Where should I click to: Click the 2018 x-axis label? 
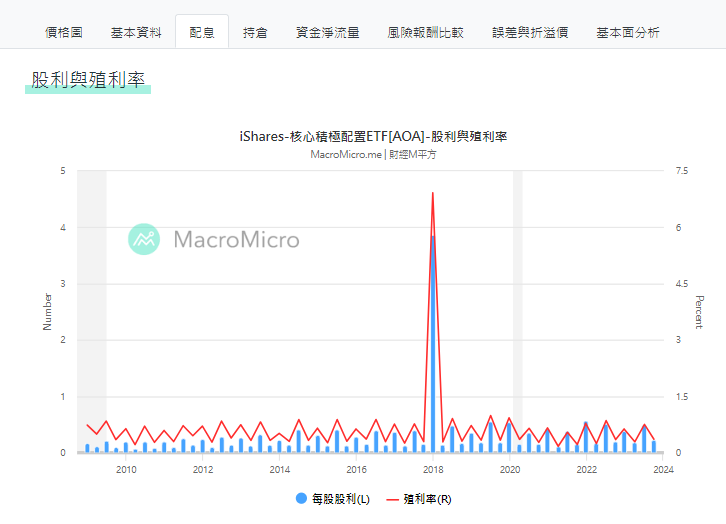click(433, 470)
